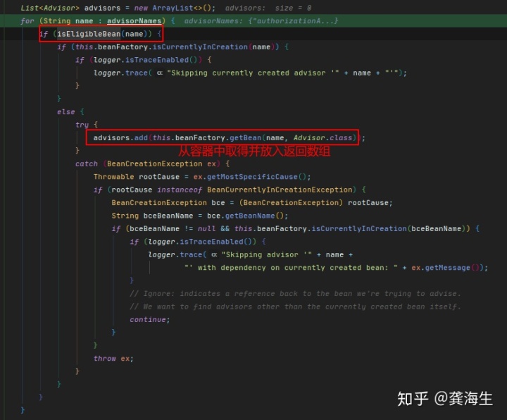Click the instanceof keyword
This screenshot has height=420, width=507.
[x=180, y=190]
